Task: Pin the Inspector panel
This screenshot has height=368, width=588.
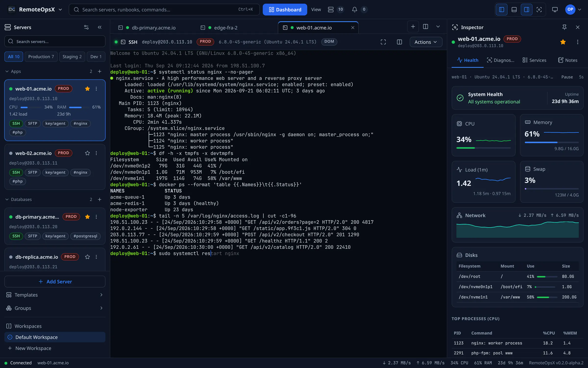Action: click(x=564, y=27)
